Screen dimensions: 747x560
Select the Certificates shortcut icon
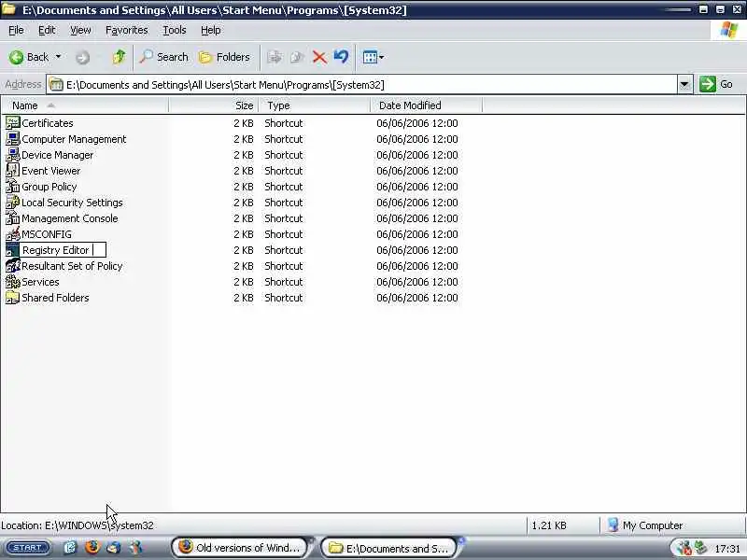point(12,123)
